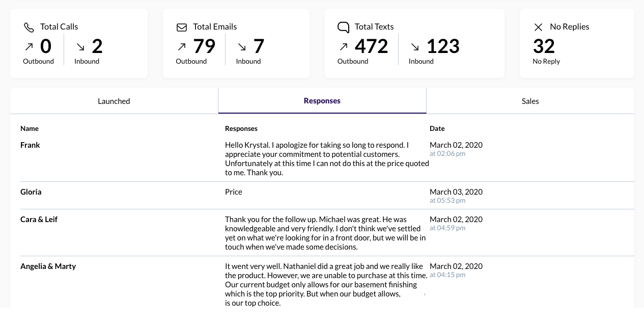The width and height of the screenshot is (644, 325).
Task: Click the Cara & Leif name entry
Action: [x=39, y=220]
